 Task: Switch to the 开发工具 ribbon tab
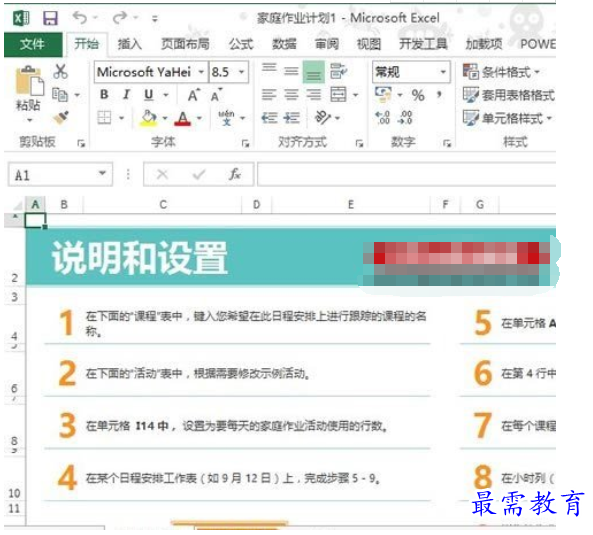click(x=424, y=44)
